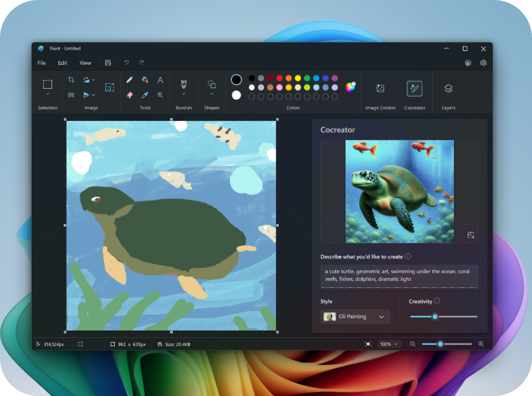The width and height of the screenshot is (532, 396).
Task: Click the Redo arrow
Action: tap(142, 63)
